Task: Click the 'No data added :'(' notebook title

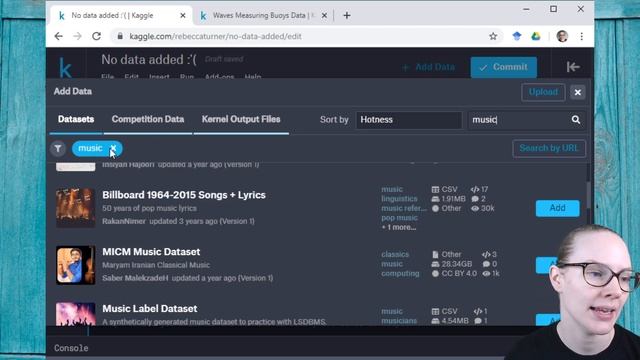Action: [x=149, y=60]
